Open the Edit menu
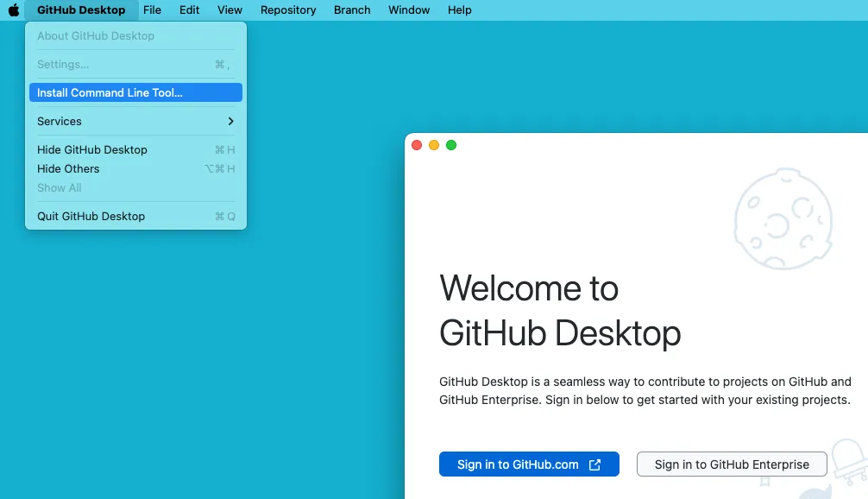 pyautogui.click(x=189, y=10)
